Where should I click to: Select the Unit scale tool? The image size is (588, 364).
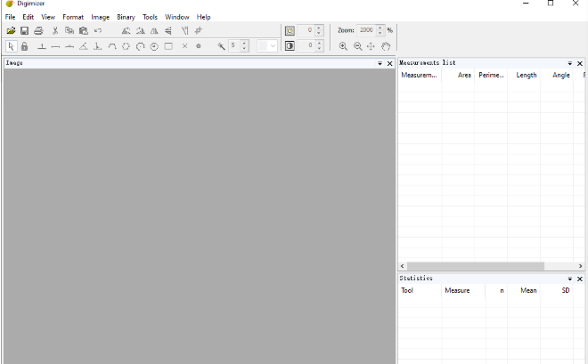pos(42,46)
